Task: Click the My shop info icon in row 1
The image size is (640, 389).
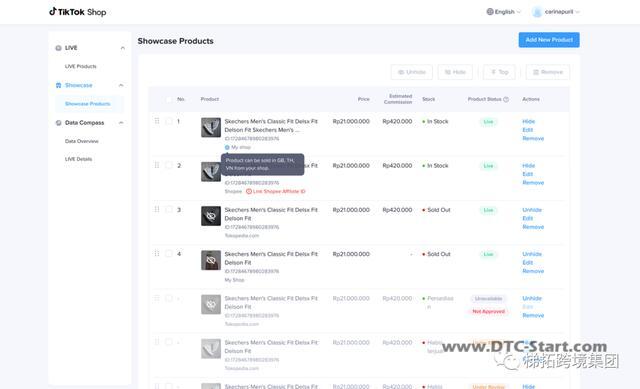Action: [227, 147]
